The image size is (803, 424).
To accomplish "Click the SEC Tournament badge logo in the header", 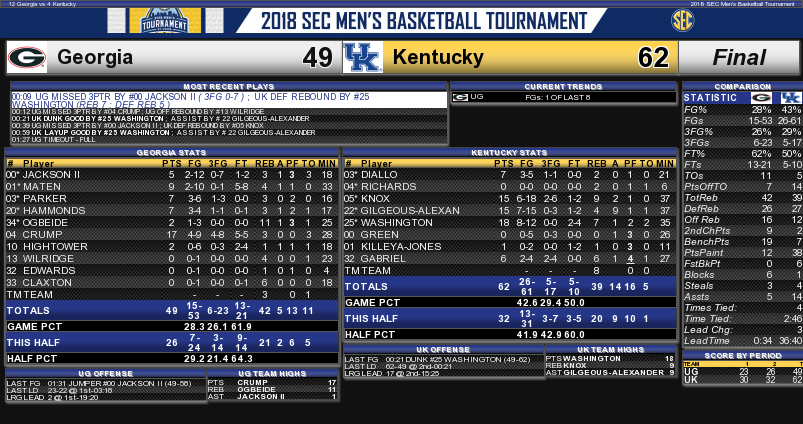I will coord(165,20).
